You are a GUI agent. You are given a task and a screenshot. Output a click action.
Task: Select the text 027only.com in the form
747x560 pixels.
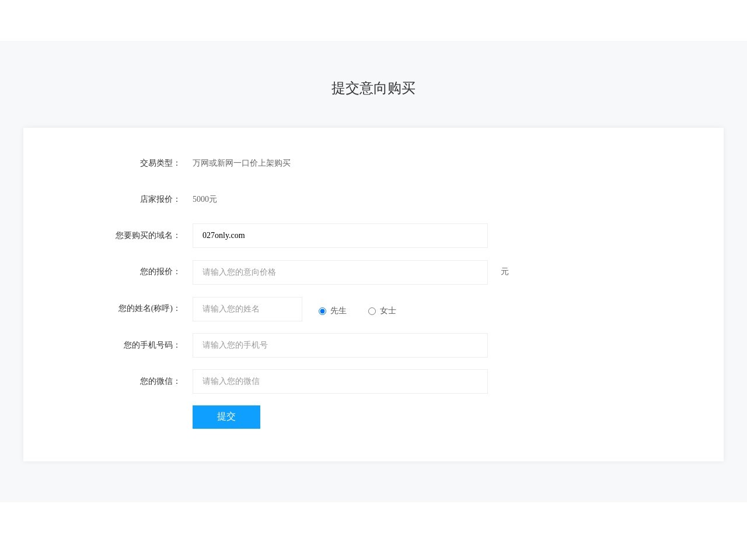coord(224,235)
